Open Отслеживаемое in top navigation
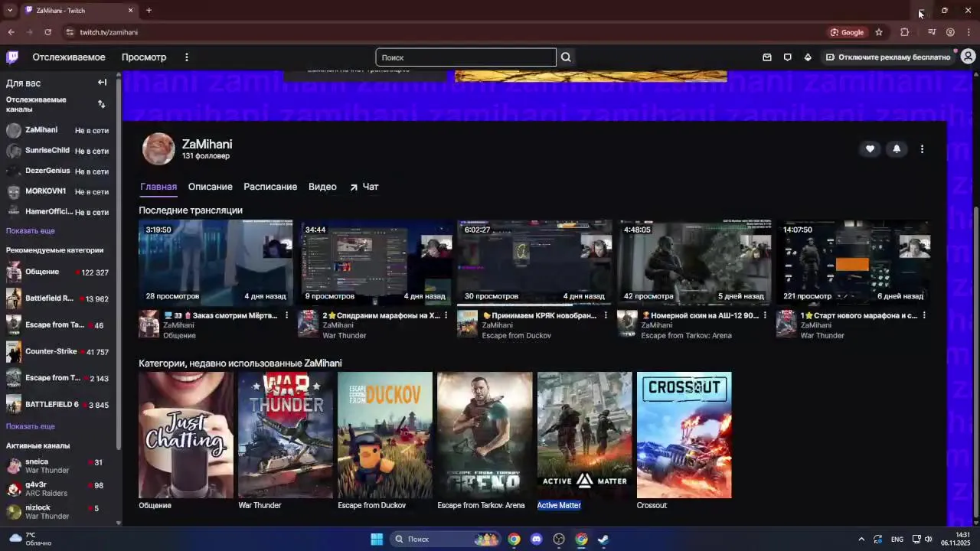Screen dimensions: 980x551 click(69, 57)
